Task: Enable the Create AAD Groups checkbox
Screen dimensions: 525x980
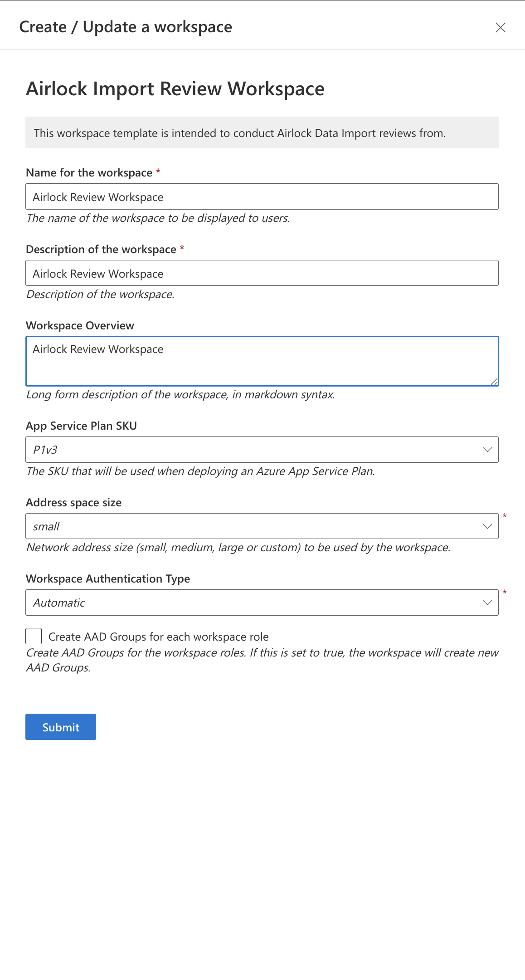Action: tap(34, 636)
